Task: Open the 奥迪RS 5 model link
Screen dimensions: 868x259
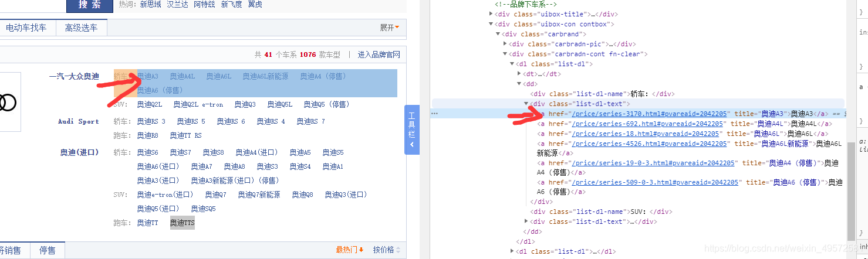Action: [191, 121]
